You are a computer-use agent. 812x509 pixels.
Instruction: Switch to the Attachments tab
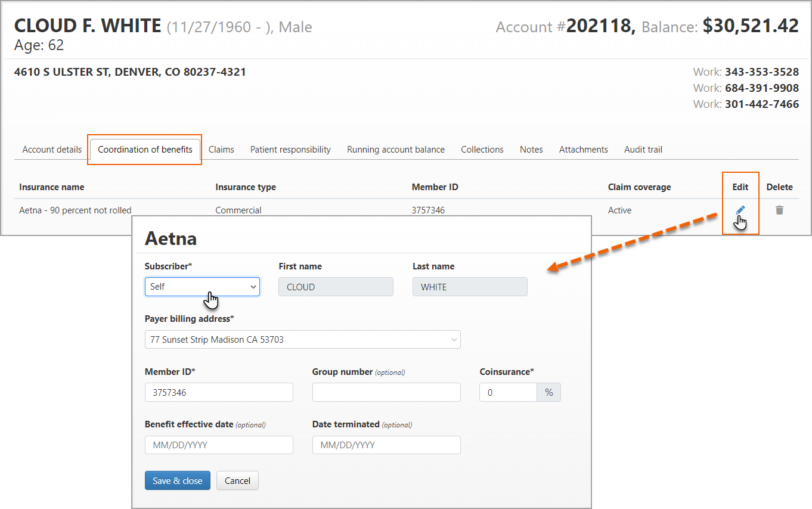(x=583, y=150)
